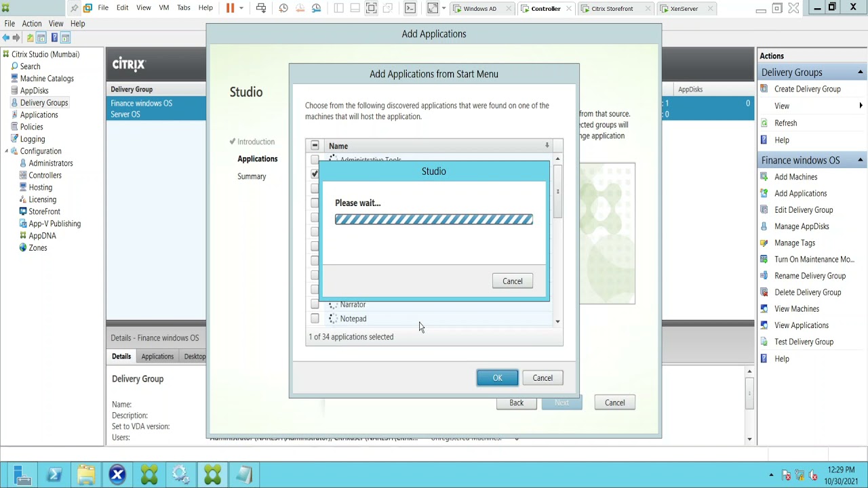The image size is (868, 488).
Task: Click the Machine Catalogs tree icon
Action: coord(14,79)
